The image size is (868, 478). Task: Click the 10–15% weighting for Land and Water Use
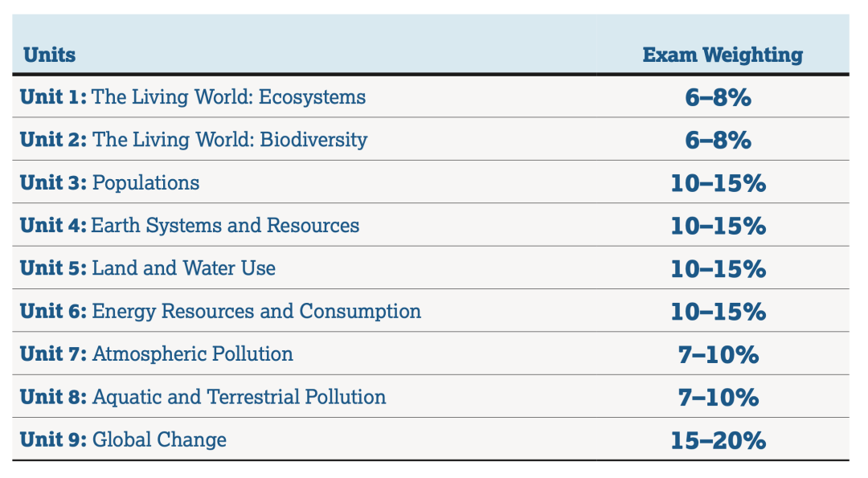tap(718, 269)
